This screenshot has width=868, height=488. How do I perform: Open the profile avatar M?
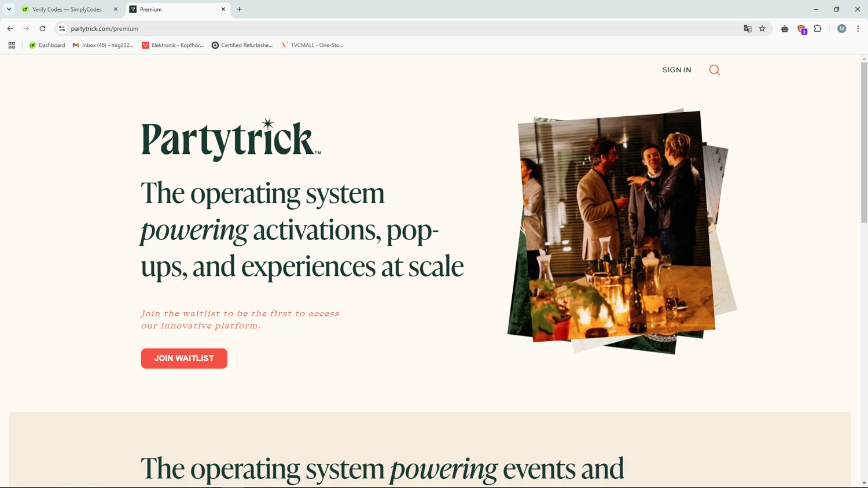point(842,28)
